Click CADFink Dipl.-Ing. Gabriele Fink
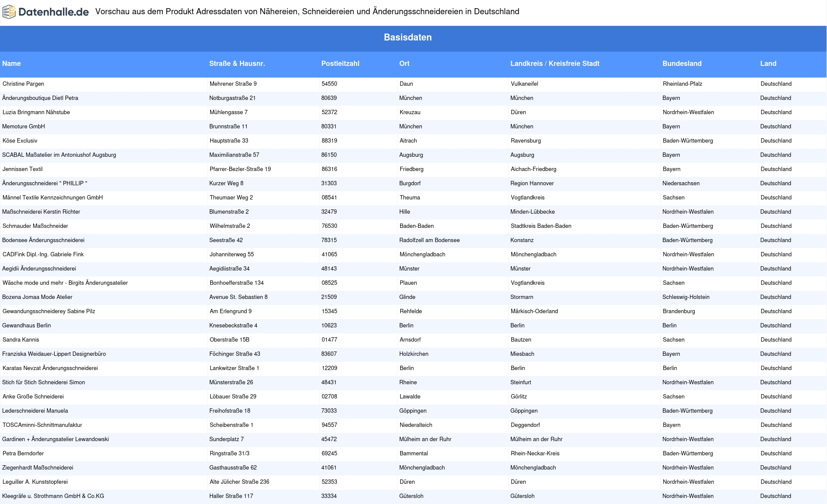This screenshot has width=827, height=504. click(x=43, y=255)
